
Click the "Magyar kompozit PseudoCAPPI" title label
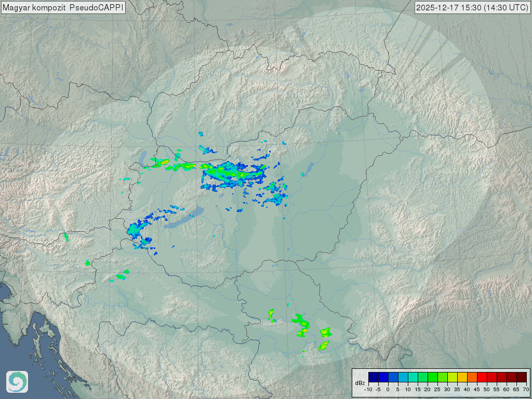pos(63,8)
